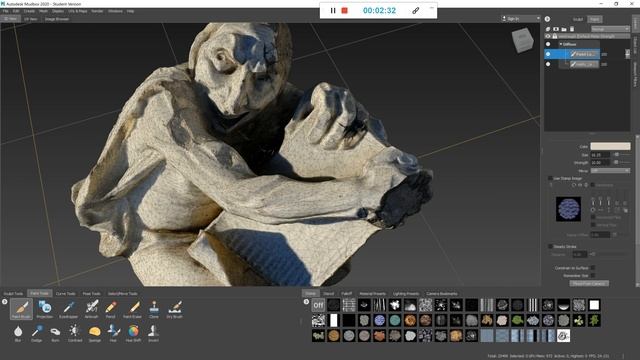Open the brush Color swatch
The height and width of the screenshot is (360, 640).
tap(610, 146)
